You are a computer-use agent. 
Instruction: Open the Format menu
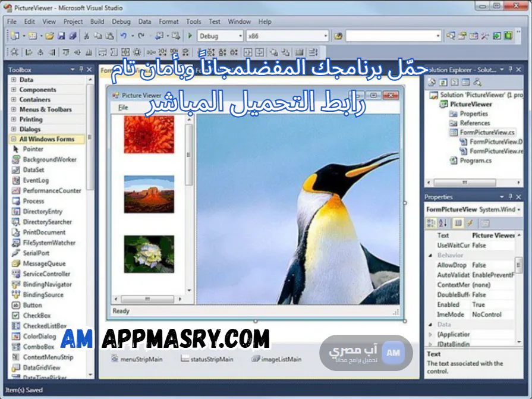(x=169, y=21)
